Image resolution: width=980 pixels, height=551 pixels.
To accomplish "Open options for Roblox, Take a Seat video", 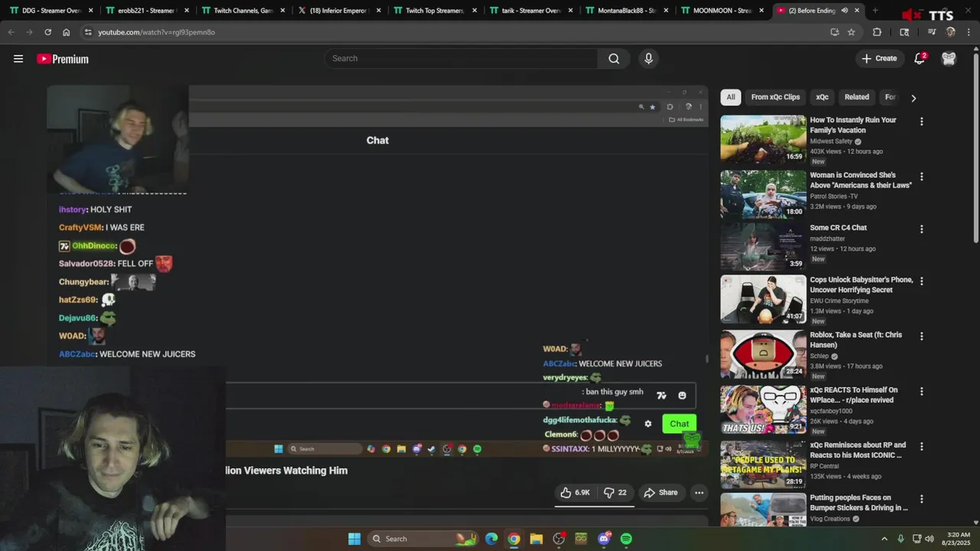I will (921, 336).
